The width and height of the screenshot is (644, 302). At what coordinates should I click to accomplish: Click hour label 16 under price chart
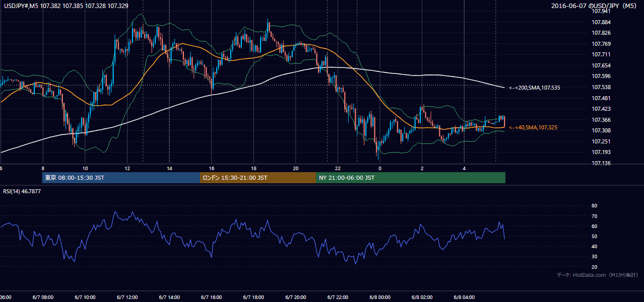(212, 169)
